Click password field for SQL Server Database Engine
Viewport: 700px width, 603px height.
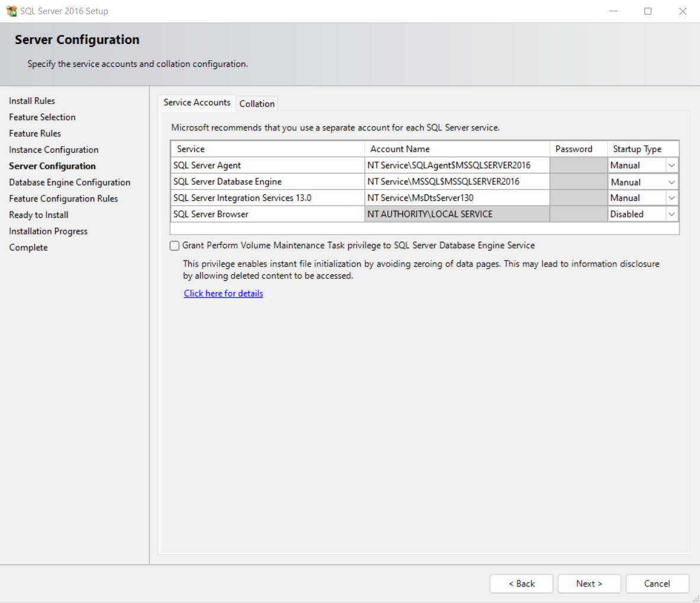coord(579,182)
